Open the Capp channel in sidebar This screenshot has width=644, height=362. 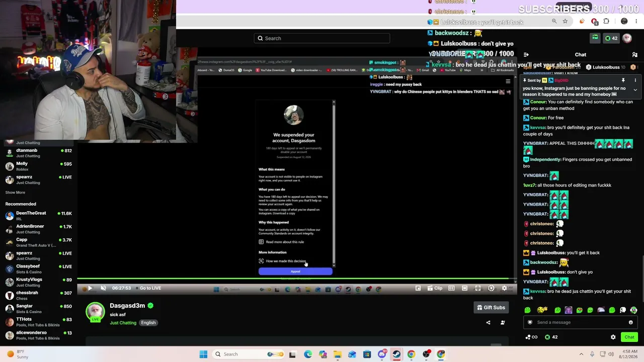(x=38, y=242)
